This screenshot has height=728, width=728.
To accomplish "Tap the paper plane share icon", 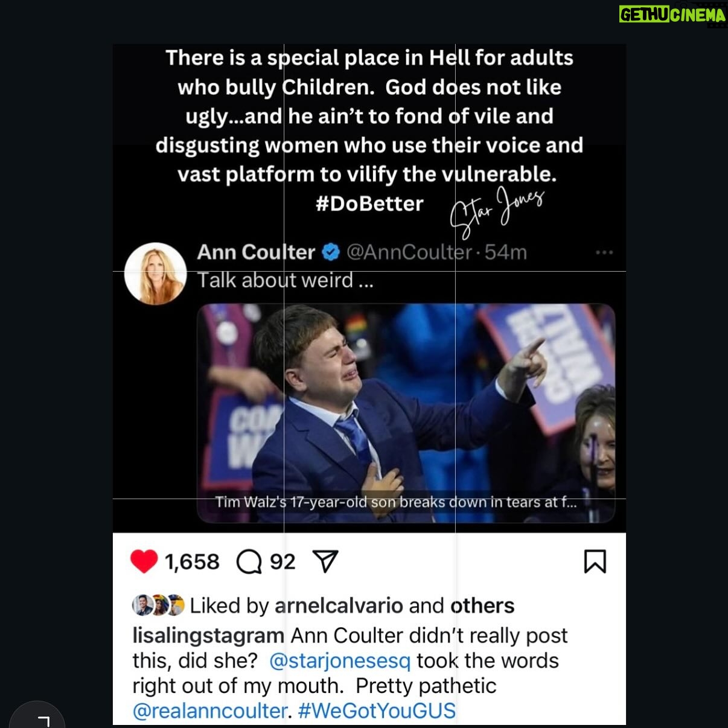I will [x=325, y=561].
